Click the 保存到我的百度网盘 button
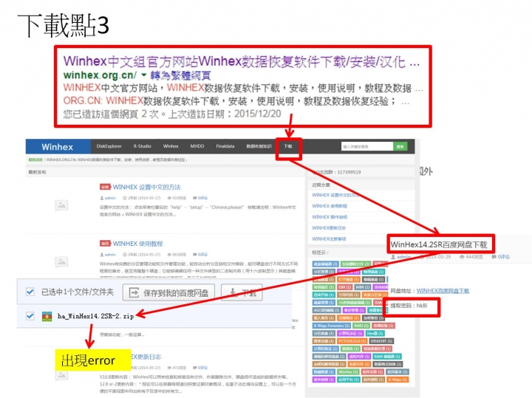This screenshot has height=398, width=532. 168,292
